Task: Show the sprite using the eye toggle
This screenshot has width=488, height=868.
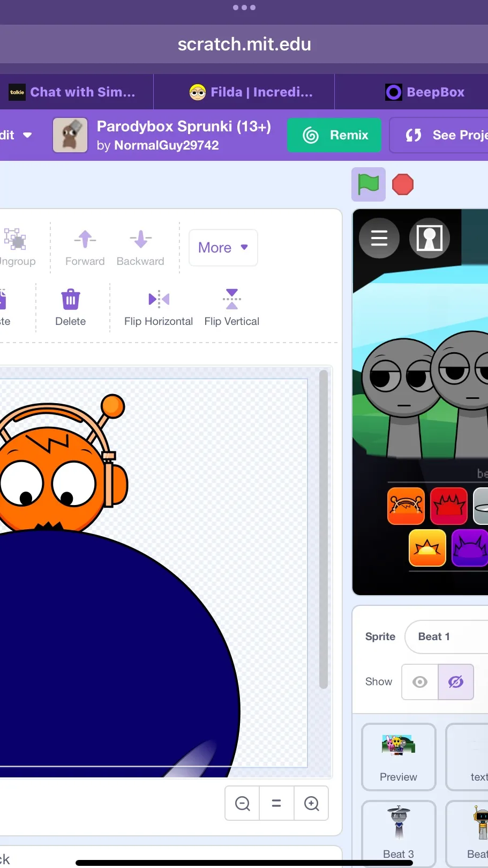Action: [x=420, y=681]
